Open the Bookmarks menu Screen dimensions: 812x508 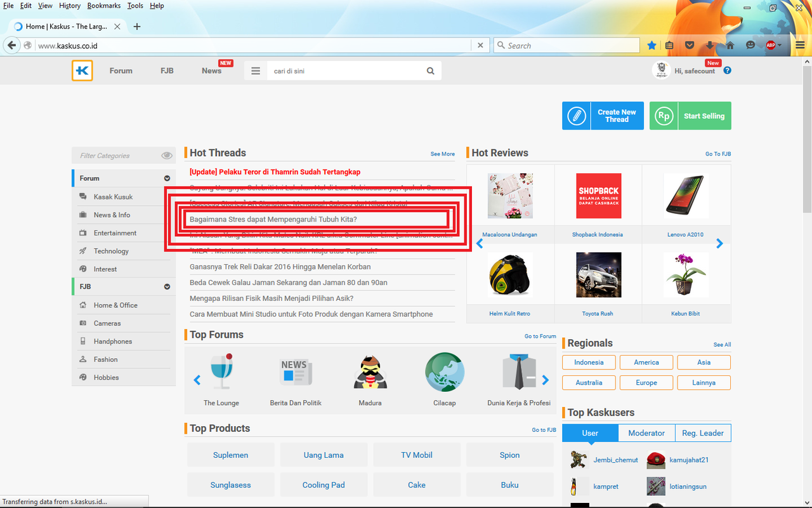(104, 6)
